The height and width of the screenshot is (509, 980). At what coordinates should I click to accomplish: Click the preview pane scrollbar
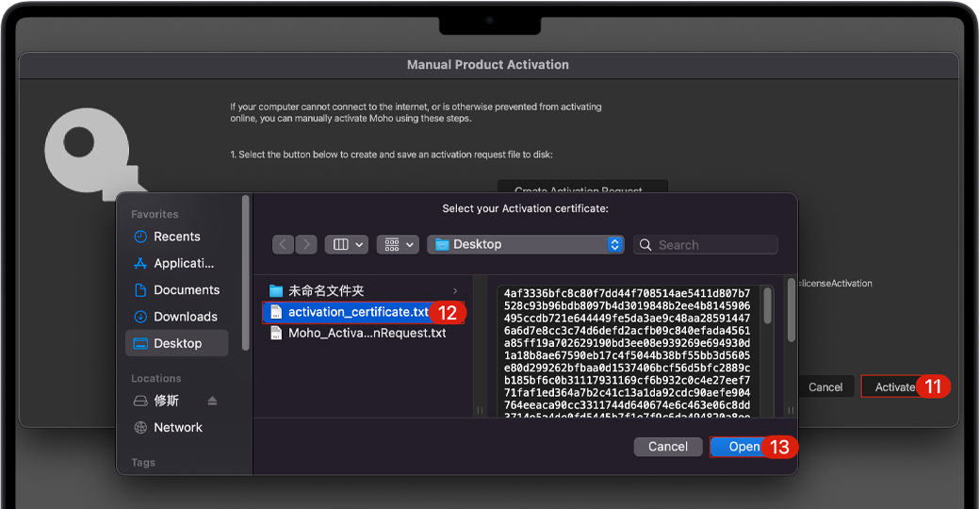(x=767, y=305)
